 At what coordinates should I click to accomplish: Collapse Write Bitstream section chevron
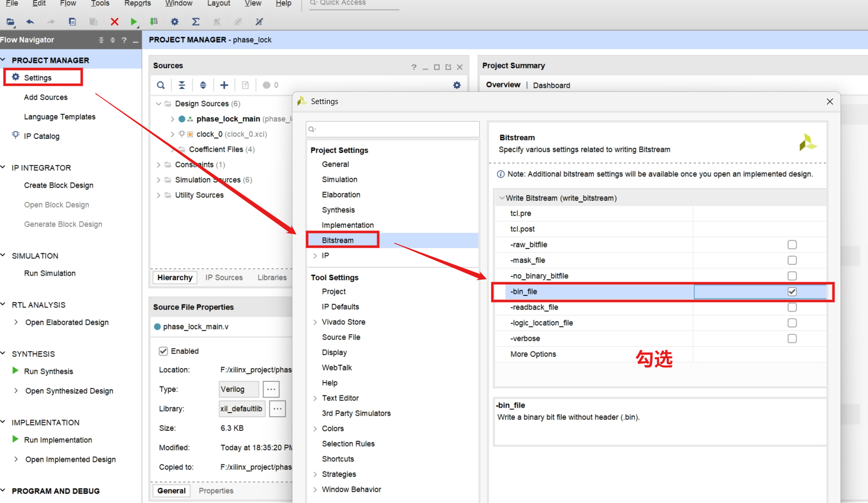[502, 198]
